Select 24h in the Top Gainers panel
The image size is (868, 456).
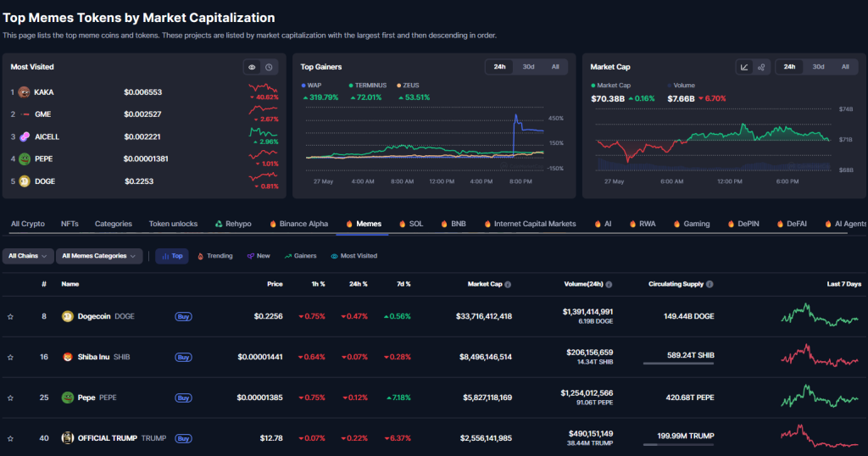tap(499, 67)
